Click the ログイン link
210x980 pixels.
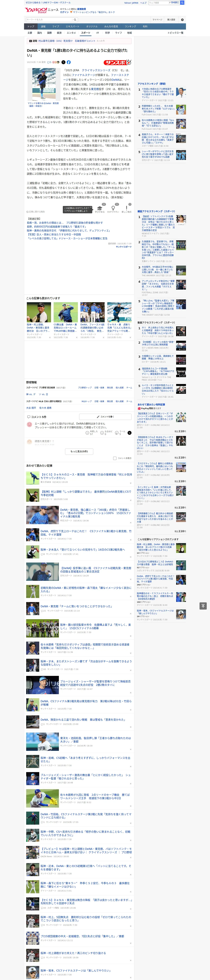coord(64,12)
